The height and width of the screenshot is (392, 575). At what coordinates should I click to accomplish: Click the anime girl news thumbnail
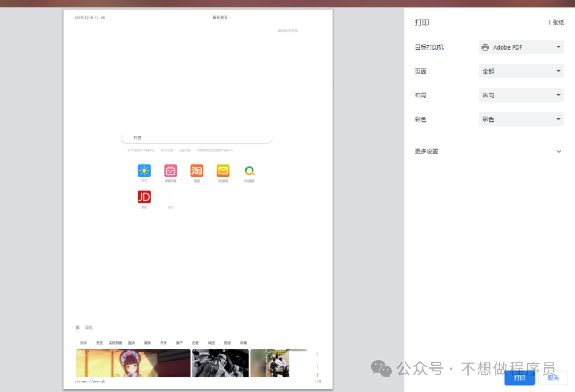pyautogui.click(x=133, y=363)
